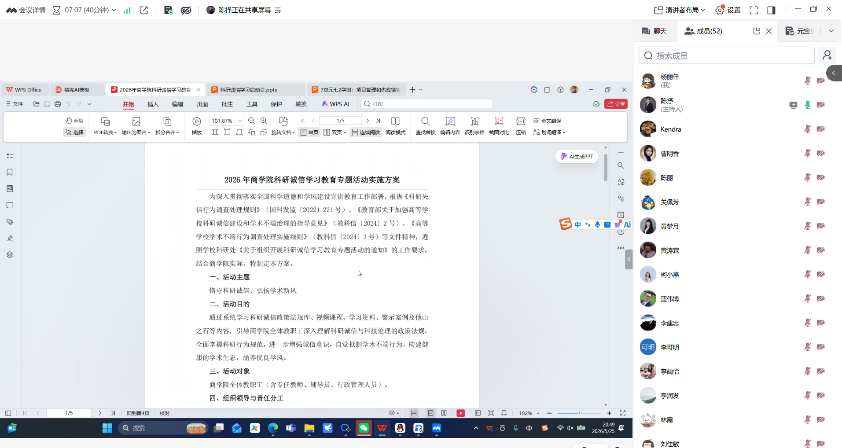Image resolution: width=842 pixels, height=448 pixels.
Task: Expand the meeting duration dropdown arrow
Action: (x=114, y=10)
